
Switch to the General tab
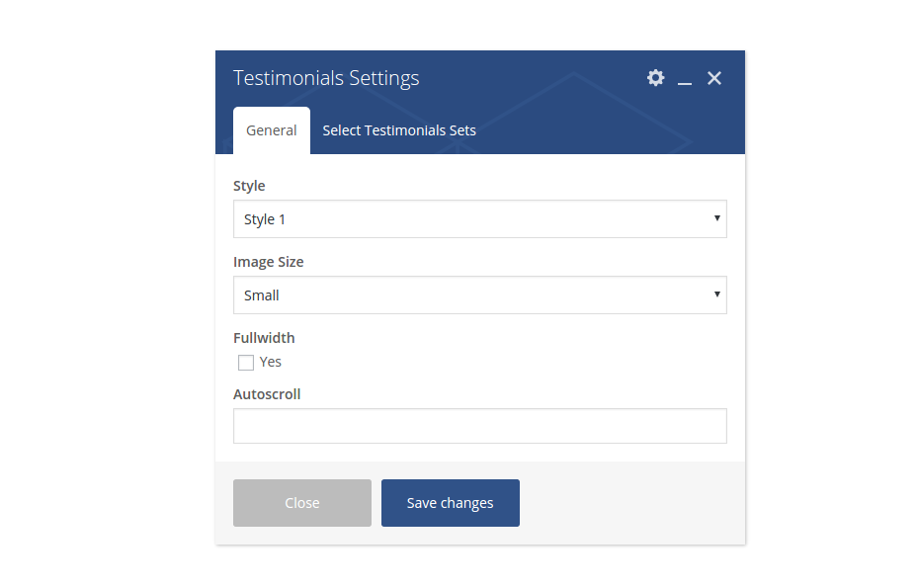click(x=272, y=130)
